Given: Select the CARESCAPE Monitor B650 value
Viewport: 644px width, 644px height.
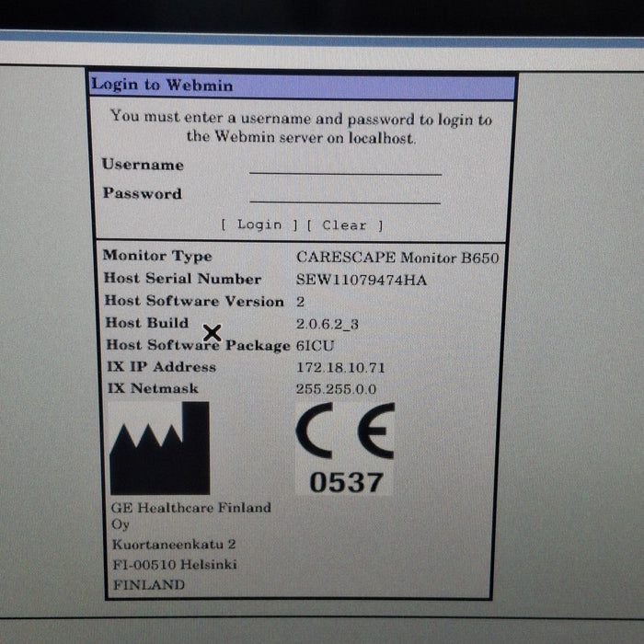Looking at the screenshot, I should click(x=397, y=258).
